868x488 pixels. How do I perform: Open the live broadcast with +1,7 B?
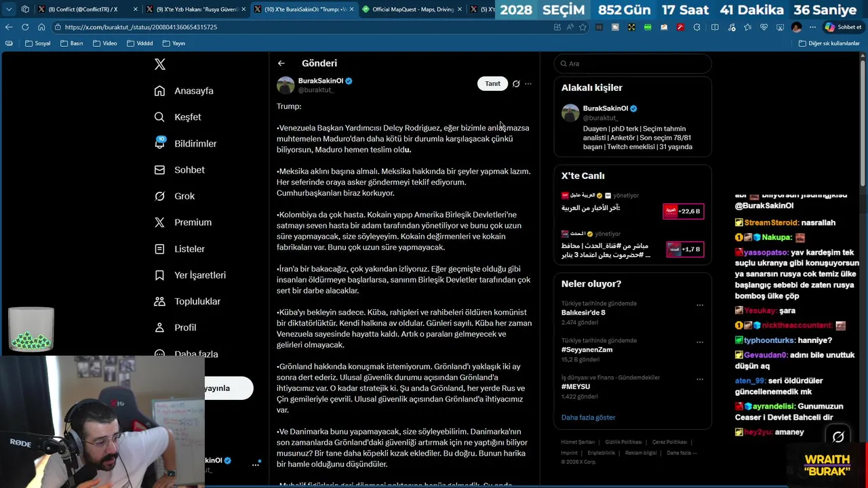tap(632, 244)
